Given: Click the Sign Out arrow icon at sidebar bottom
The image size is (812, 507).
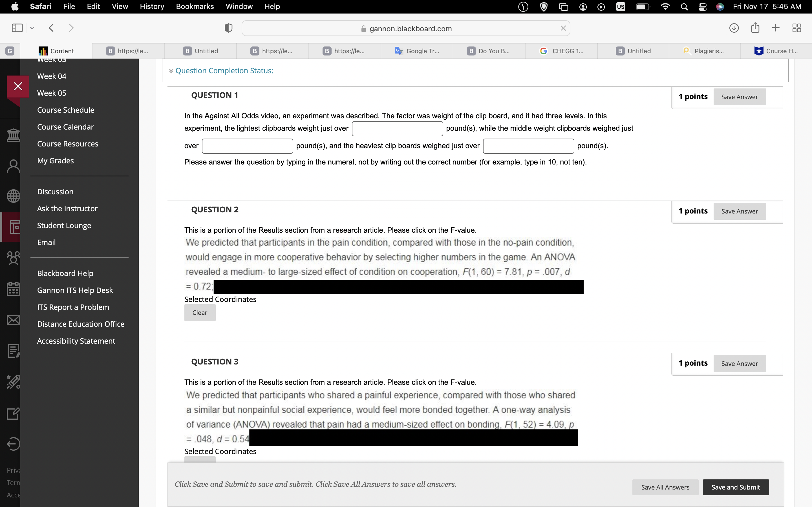Looking at the screenshot, I should (x=13, y=443).
